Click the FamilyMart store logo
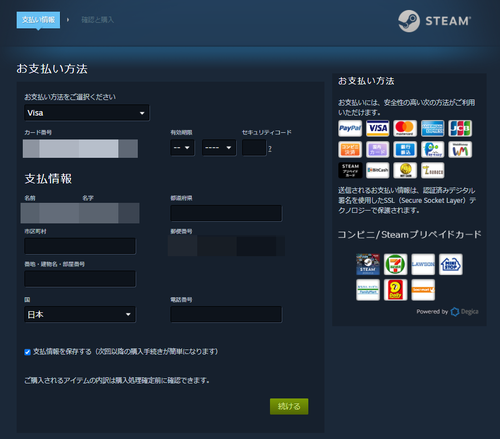Screen dimensions: 500x439 pyautogui.click(x=368, y=290)
